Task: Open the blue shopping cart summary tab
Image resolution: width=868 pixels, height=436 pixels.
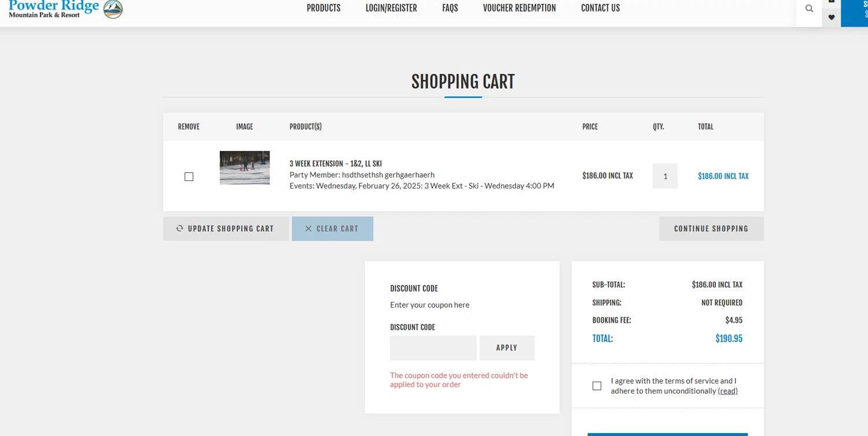Action: (855, 13)
